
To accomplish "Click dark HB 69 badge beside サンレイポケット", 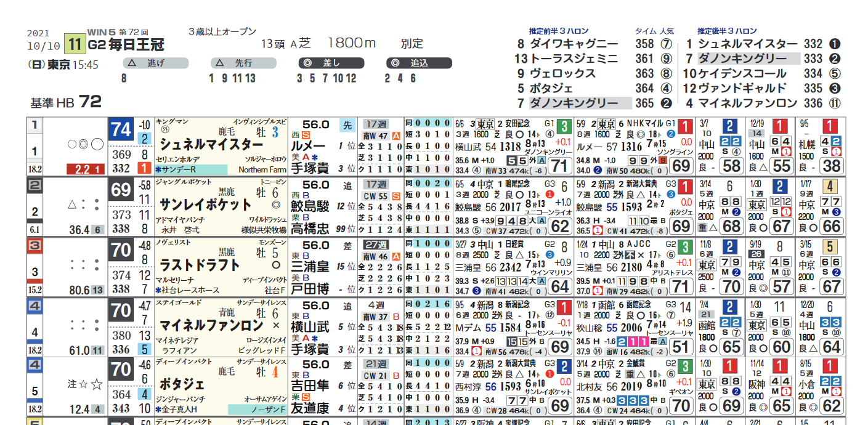I will click(x=121, y=190).
